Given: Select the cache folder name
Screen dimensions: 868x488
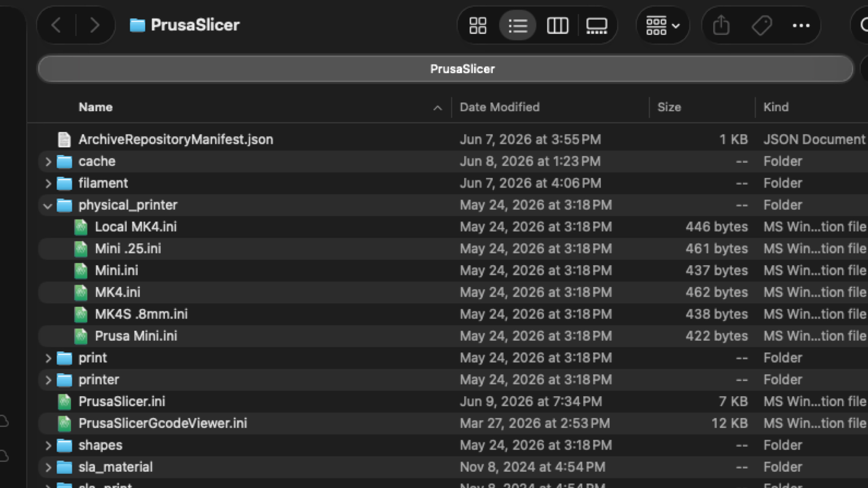Looking at the screenshot, I should tap(97, 161).
